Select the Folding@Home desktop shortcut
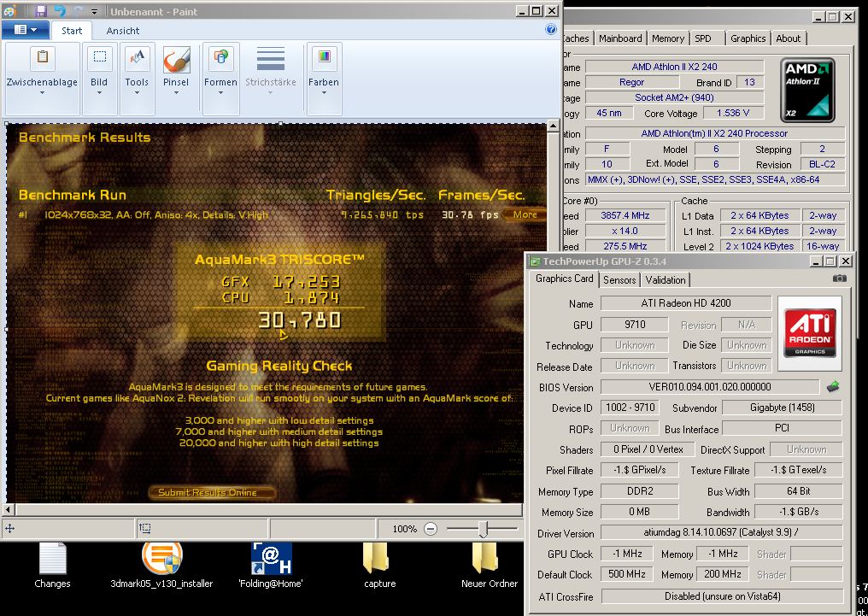Image resolution: width=868 pixels, height=616 pixels. coord(271,566)
